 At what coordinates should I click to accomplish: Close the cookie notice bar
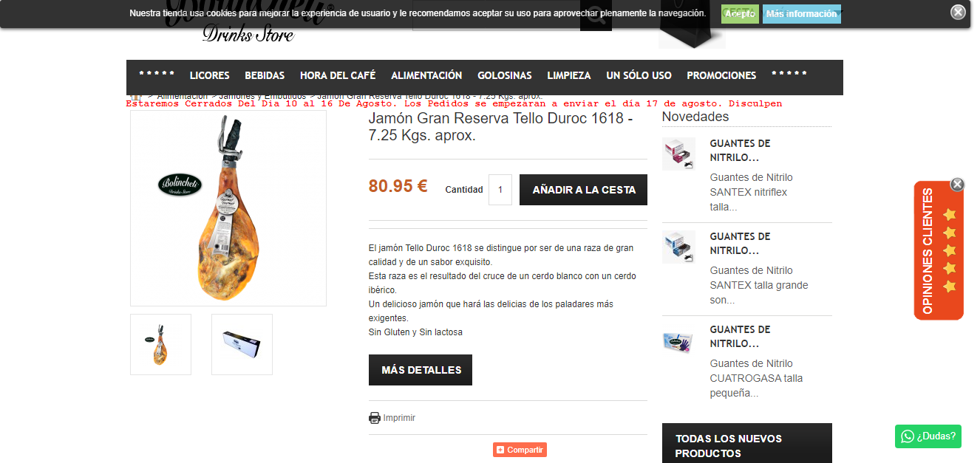pos(958,12)
